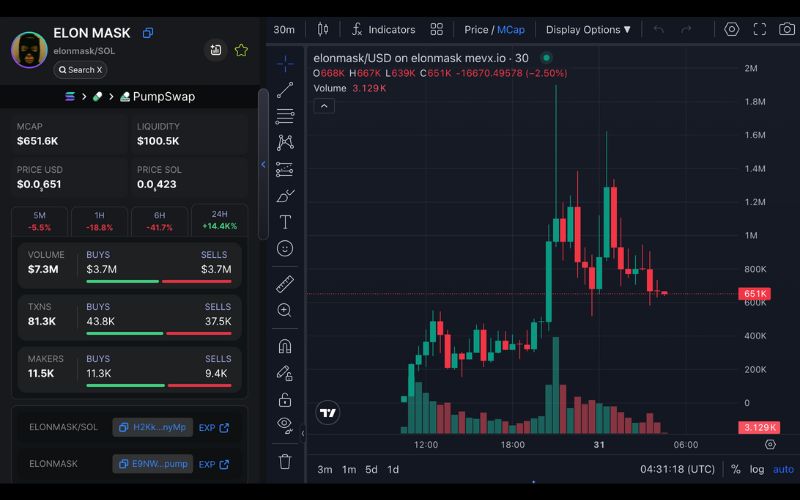800x500 pixels.
Task: Search elonmask on X
Action: coord(80,70)
